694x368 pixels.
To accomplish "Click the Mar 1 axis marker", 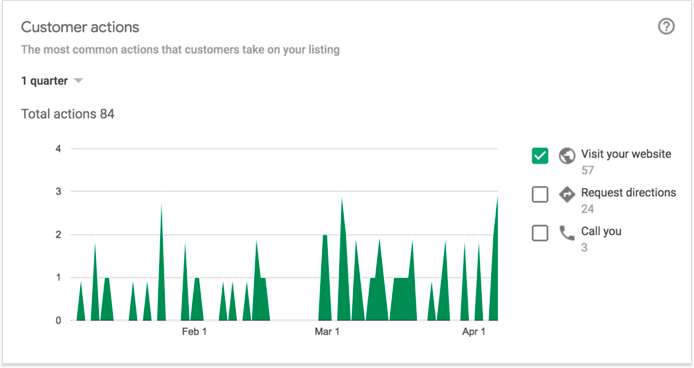I will (x=327, y=332).
